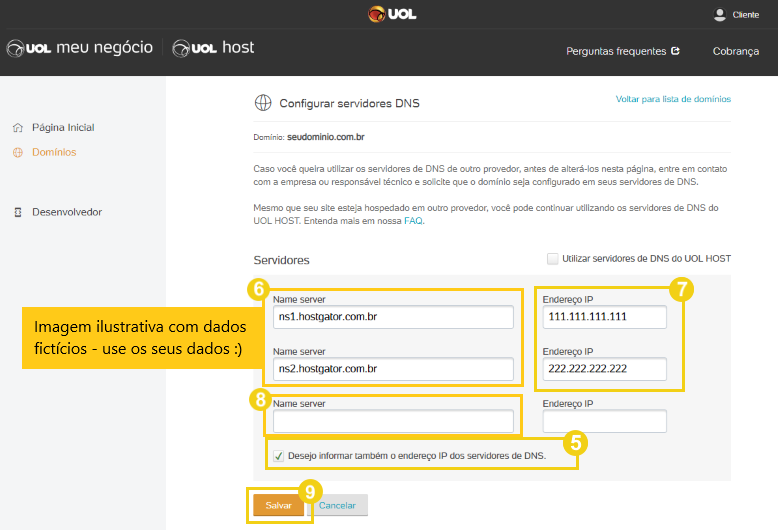The image size is (778, 530).
Task: Click the Configurar servidores DNS heading
Action: coord(349,103)
